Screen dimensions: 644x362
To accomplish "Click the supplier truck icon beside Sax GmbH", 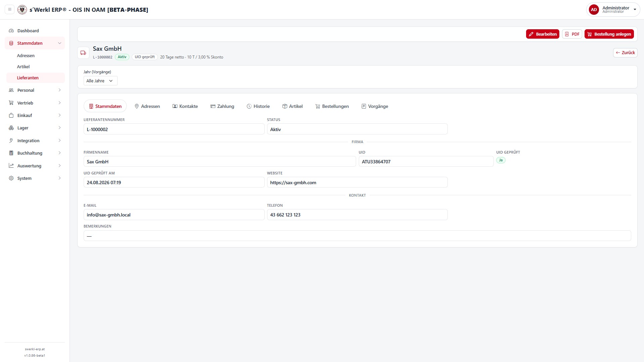I will pyautogui.click(x=83, y=53).
